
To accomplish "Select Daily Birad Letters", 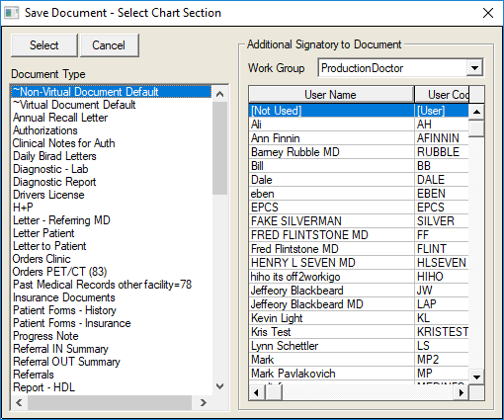I will pyautogui.click(x=112, y=156).
